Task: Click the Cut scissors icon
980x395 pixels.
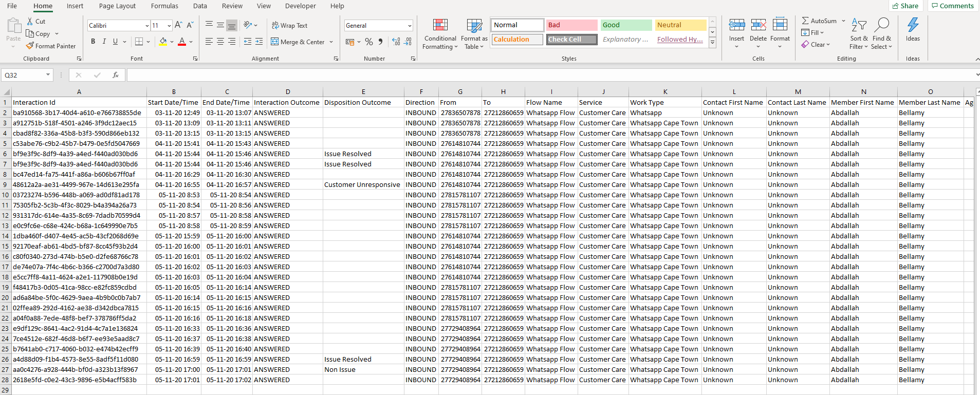Action: pyautogui.click(x=30, y=21)
